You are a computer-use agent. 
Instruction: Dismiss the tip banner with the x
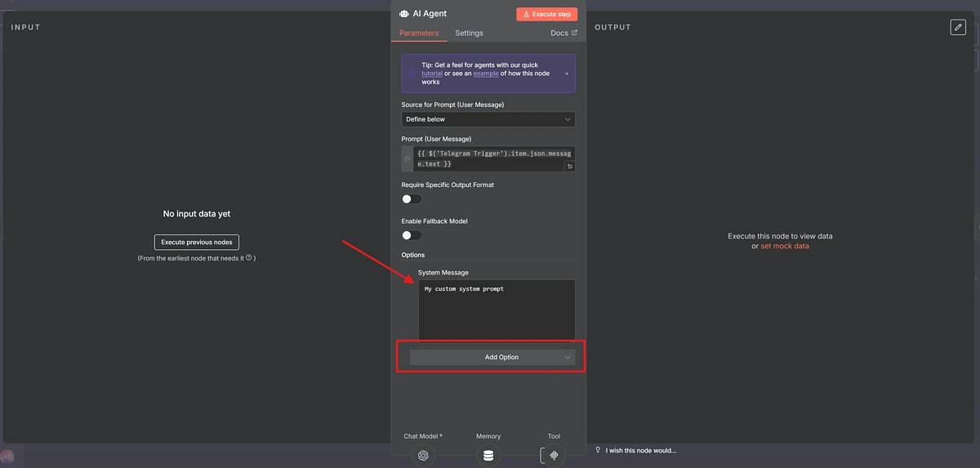click(567, 74)
